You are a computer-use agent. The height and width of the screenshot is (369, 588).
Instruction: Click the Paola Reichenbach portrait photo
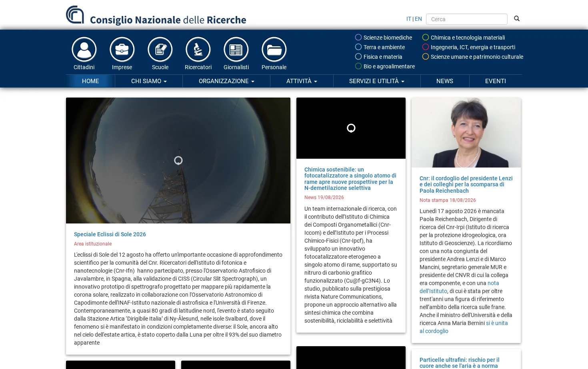coord(466,132)
